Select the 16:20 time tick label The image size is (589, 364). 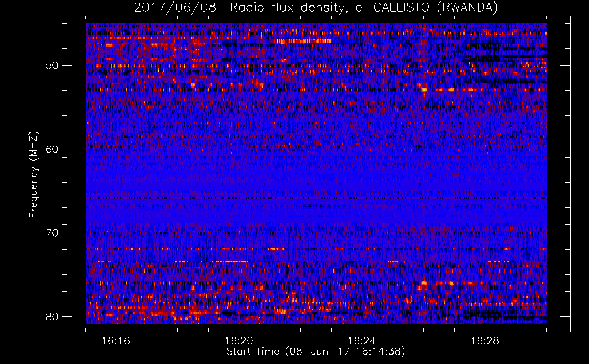point(239,341)
